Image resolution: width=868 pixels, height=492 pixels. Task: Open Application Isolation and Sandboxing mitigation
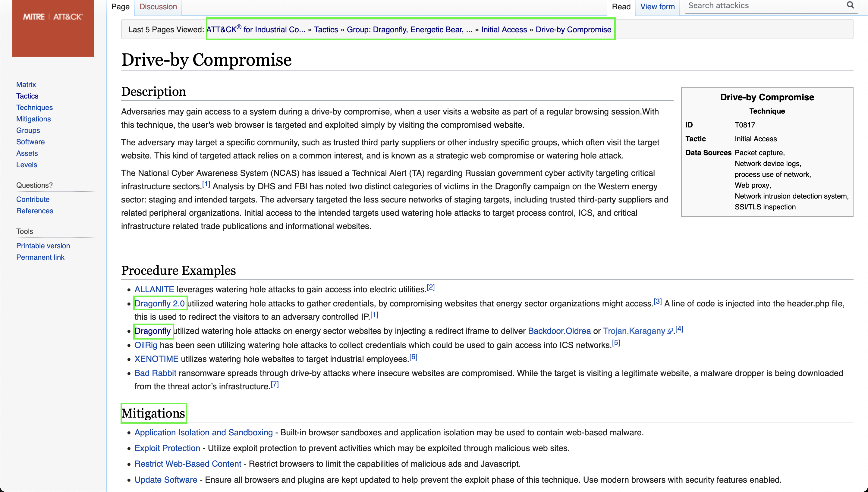tap(203, 433)
